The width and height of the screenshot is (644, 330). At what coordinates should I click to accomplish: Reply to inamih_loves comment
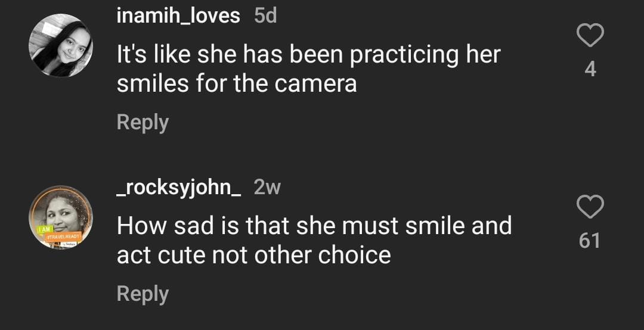pyautogui.click(x=143, y=122)
